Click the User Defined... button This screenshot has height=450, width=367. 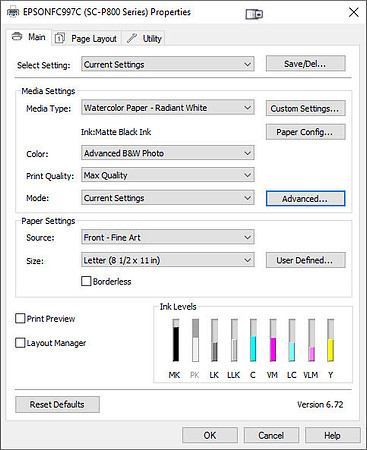click(x=305, y=260)
